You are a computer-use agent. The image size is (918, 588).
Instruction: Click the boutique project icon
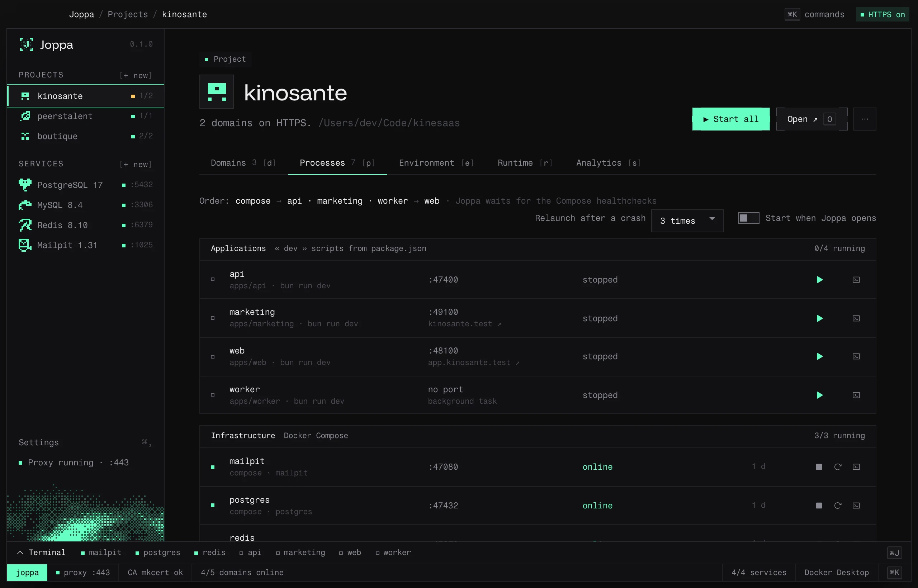(25, 136)
